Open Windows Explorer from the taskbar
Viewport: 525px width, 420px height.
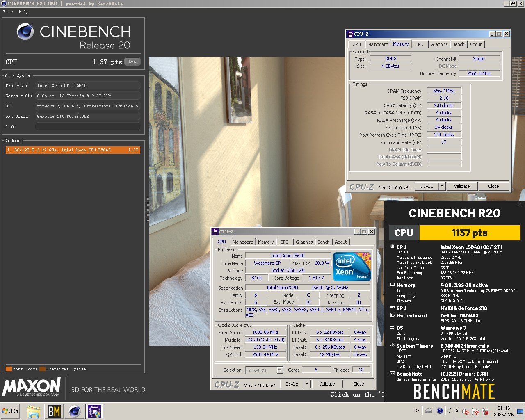pos(34,411)
